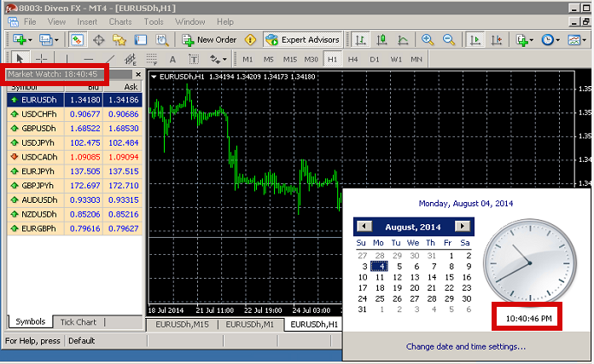Image resolution: width=594 pixels, height=364 pixels.
Task: Open the Insert menu
Action: [87, 22]
